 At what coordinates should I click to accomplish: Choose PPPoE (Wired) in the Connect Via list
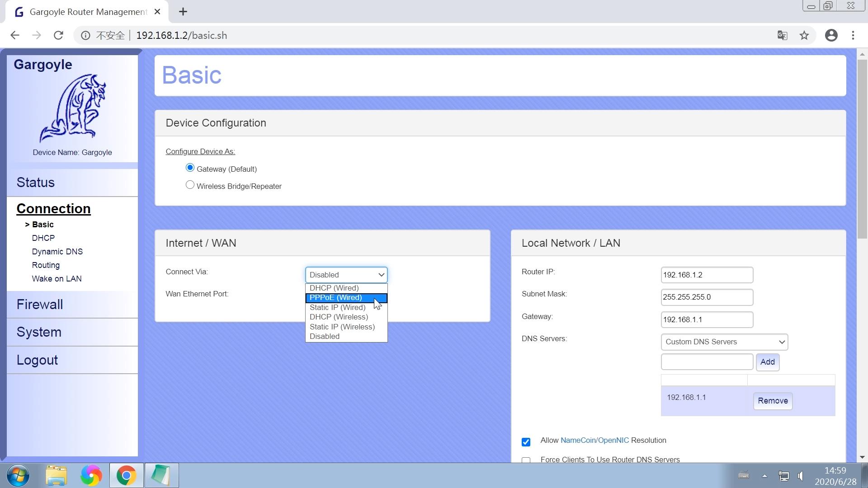click(x=336, y=298)
